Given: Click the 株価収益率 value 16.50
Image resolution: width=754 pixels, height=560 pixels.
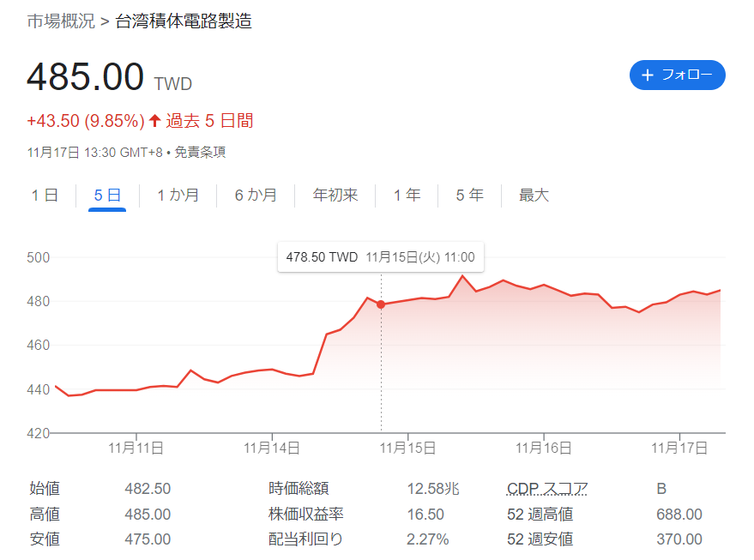Looking at the screenshot, I should click(425, 515).
